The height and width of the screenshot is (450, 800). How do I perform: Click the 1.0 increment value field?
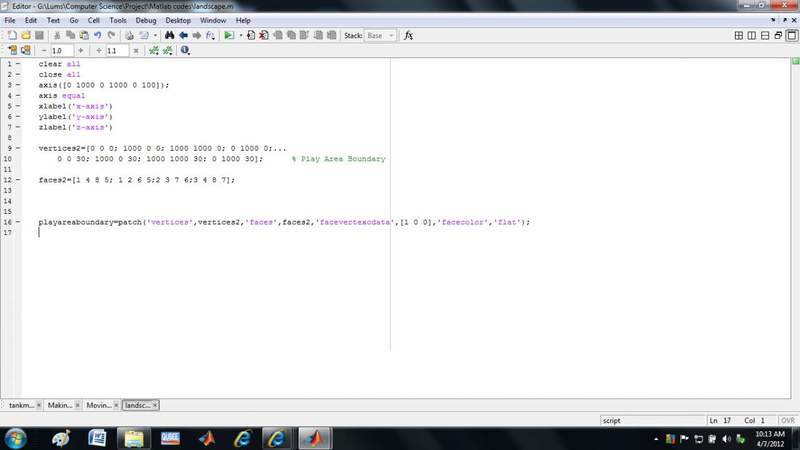[x=62, y=50]
